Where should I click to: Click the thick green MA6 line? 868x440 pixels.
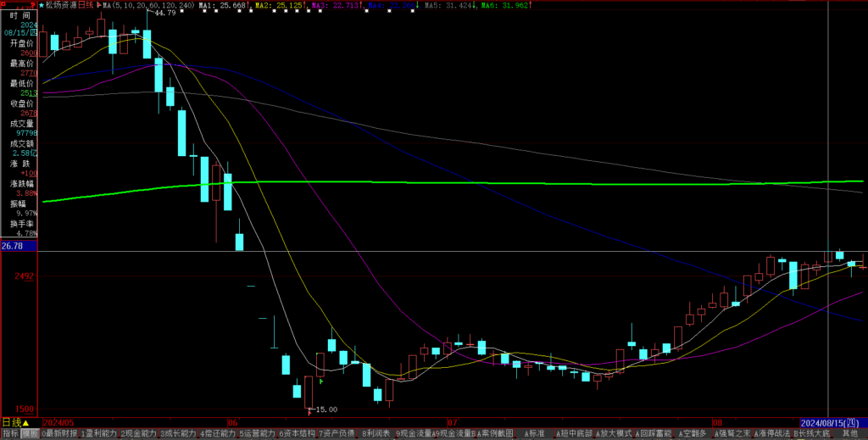[x=424, y=182]
